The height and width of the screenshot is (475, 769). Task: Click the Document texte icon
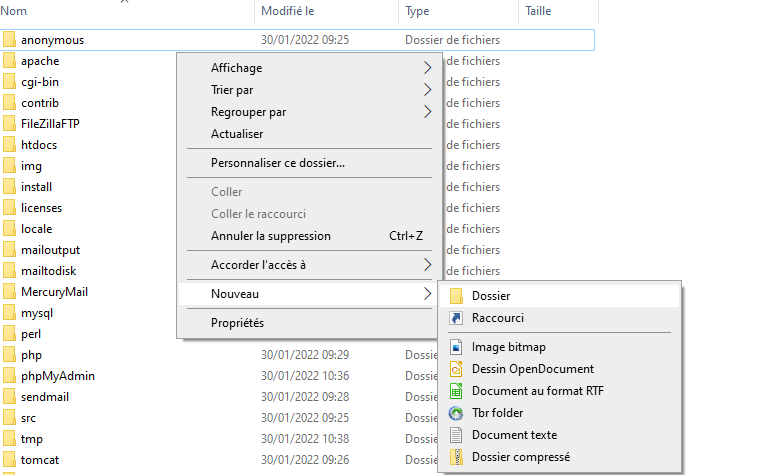pyautogui.click(x=456, y=435)
